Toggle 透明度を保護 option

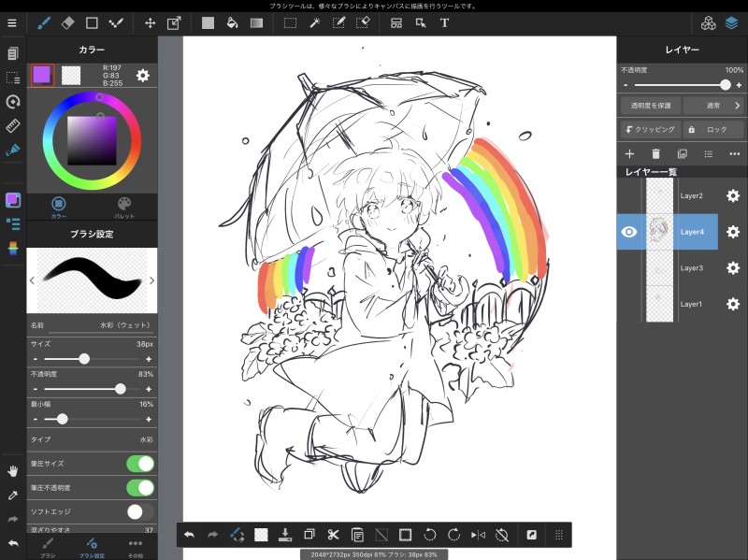(650, 106)
